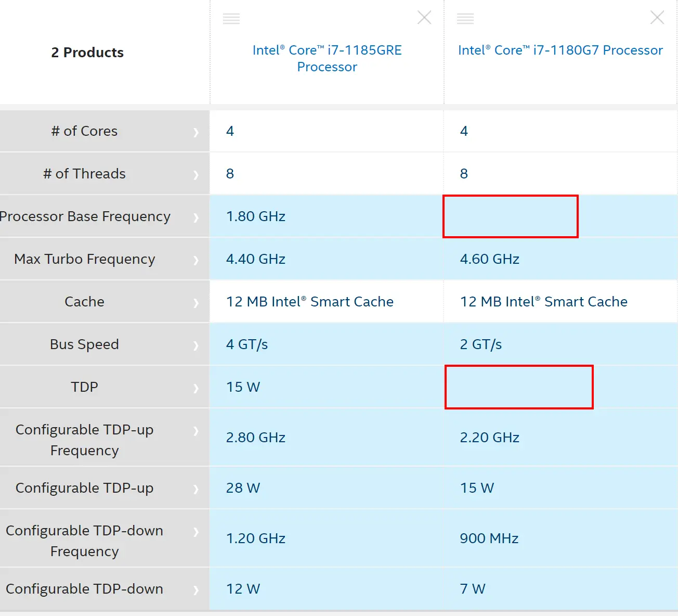Remove the i7-1185GRE processor from comparison
The width and height of the screenshot is (678, 616).
coord(424,18)
